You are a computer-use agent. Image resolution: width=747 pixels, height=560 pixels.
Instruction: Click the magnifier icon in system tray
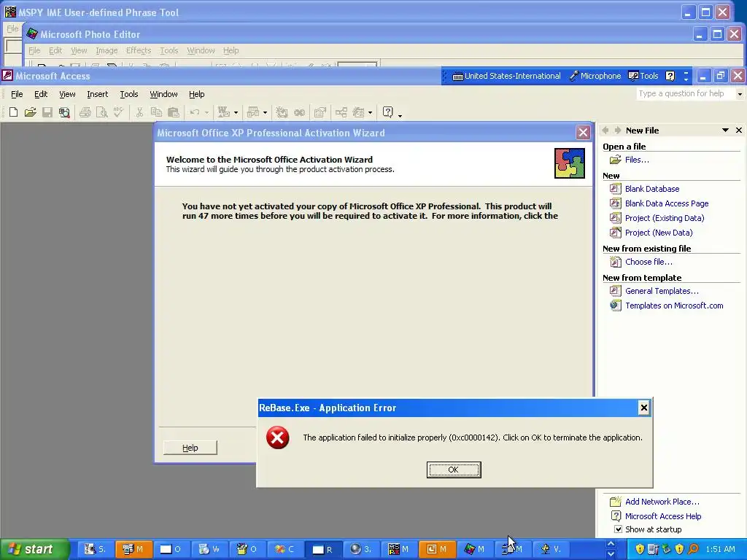(x=693, y=549)
